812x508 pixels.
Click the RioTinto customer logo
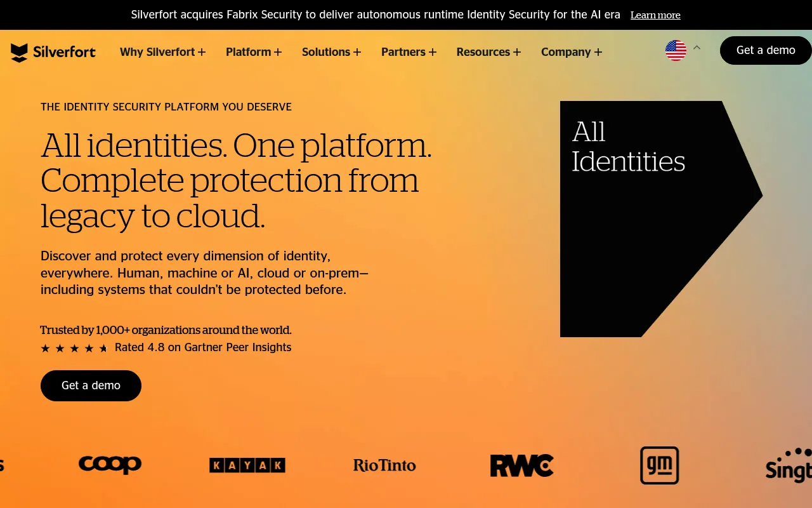click(x=384, y=465)
